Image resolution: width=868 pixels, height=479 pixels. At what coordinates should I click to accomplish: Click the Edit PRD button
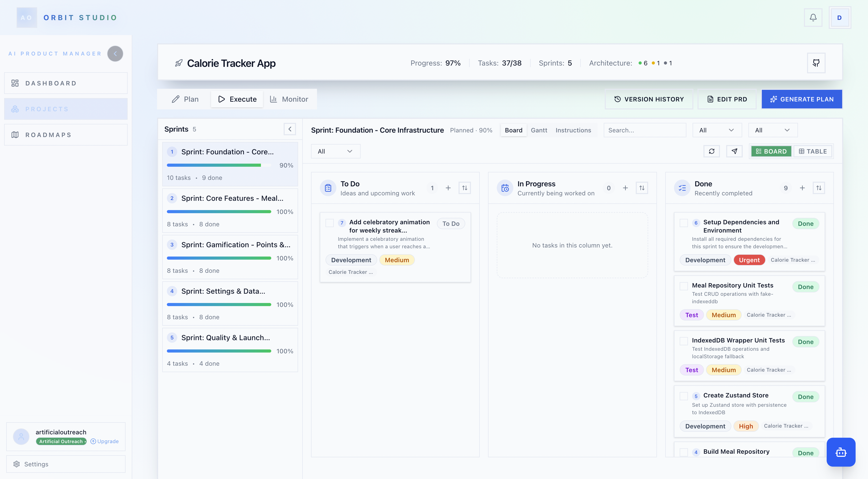click(727, 99)
